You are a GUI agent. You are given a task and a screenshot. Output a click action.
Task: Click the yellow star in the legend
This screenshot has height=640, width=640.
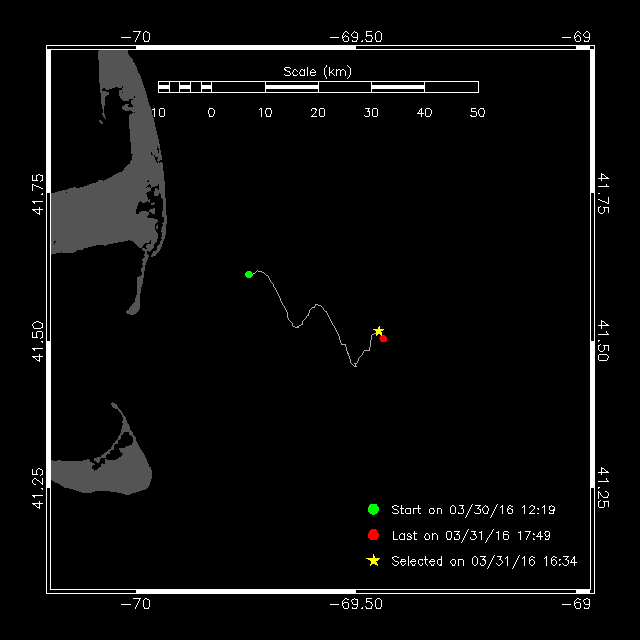tap(373, 561)
